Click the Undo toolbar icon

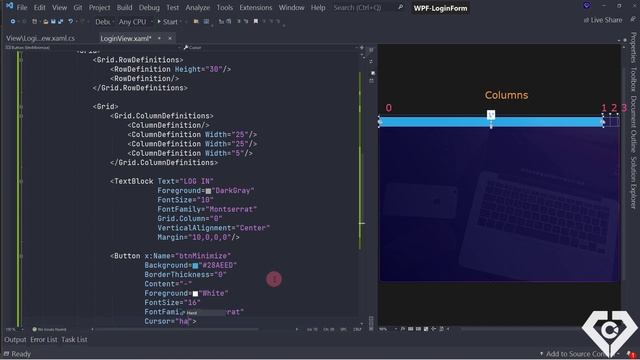click(x=71, y=21)
